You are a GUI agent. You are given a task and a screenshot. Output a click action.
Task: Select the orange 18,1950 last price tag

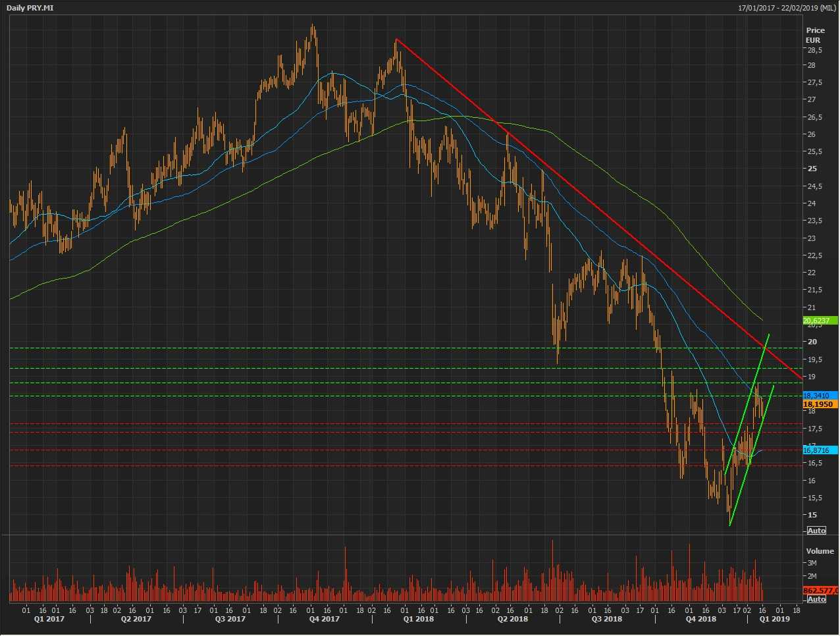point(820,404)
